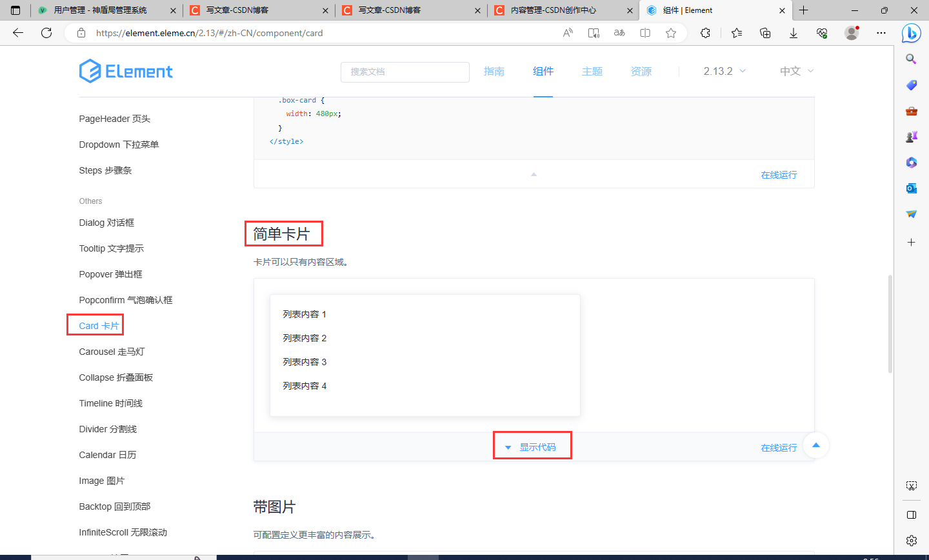Open the sidebar tools briefcase icon

click(x=911, y=111)
